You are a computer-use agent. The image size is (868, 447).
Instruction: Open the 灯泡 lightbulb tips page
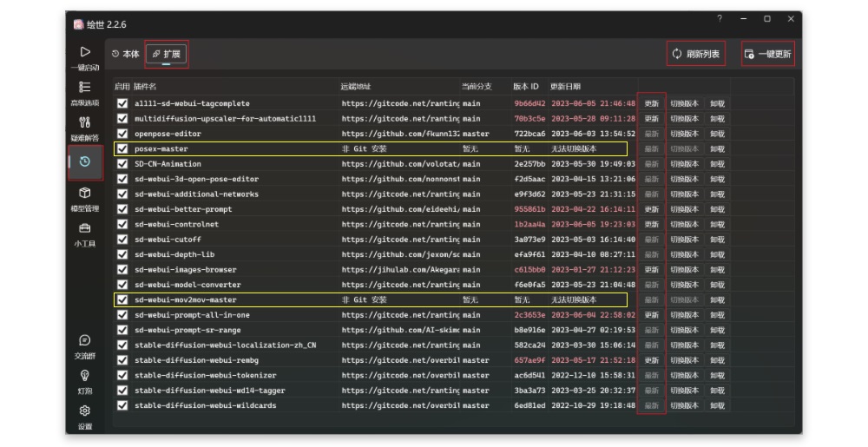click(x=85, y=382)
